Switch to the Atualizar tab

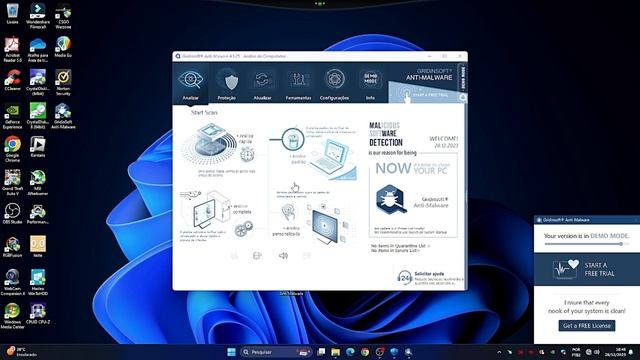pos(262,84)
